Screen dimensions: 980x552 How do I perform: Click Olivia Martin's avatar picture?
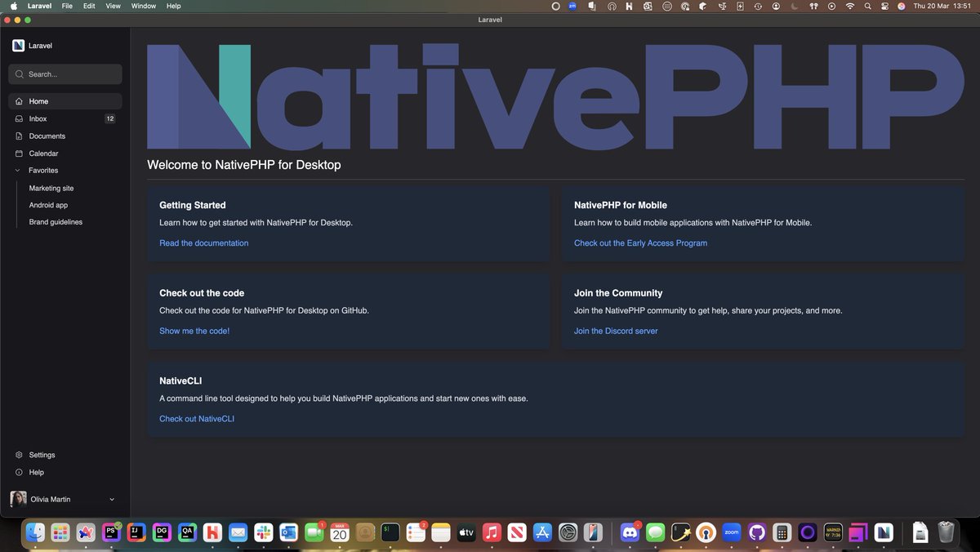pos(18,499)
